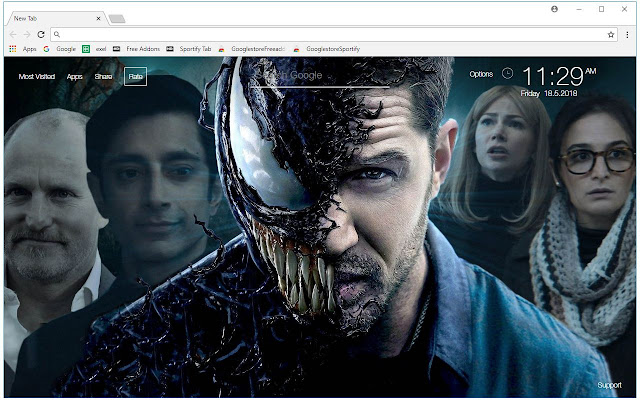Viewport: 640px width, 400px height.
Task: Click the Friday 18.5.2018 date text
Action: pos(549,93)
